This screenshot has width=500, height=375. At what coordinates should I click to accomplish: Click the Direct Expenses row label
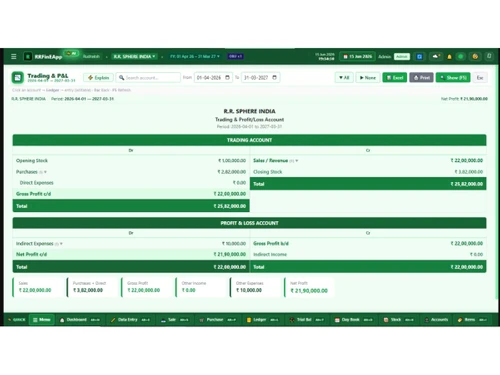click(x=36, y=183)
